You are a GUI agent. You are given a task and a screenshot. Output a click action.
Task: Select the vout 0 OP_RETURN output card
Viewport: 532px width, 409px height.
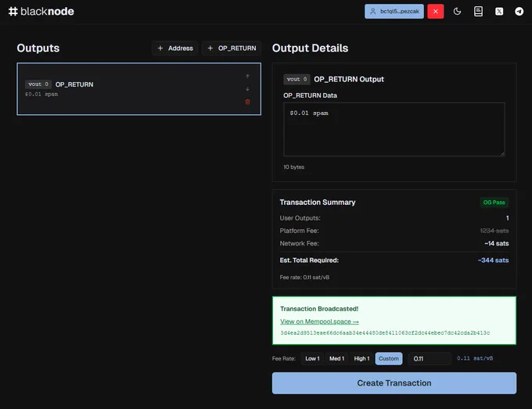tap(138, 89)
